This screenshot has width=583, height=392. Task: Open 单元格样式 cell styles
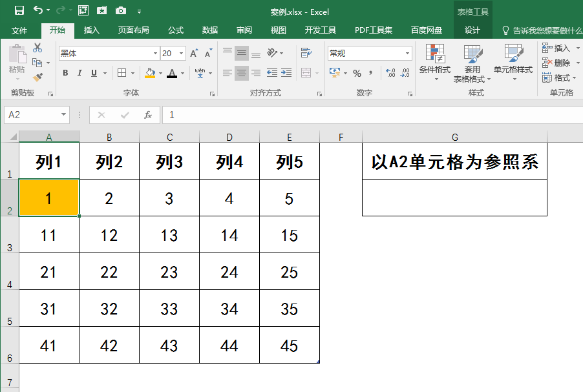point(513,63)
